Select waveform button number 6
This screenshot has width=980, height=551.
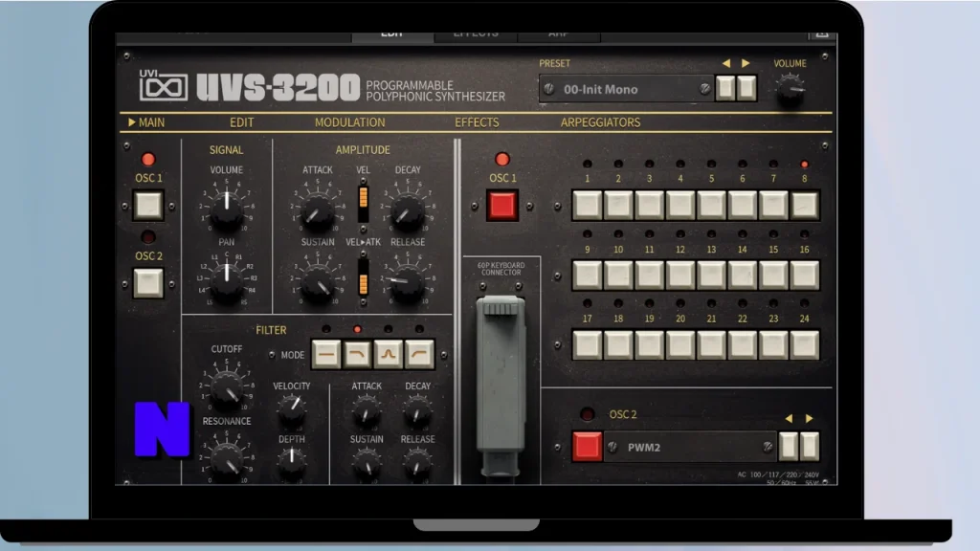click(x=743, y=205)
